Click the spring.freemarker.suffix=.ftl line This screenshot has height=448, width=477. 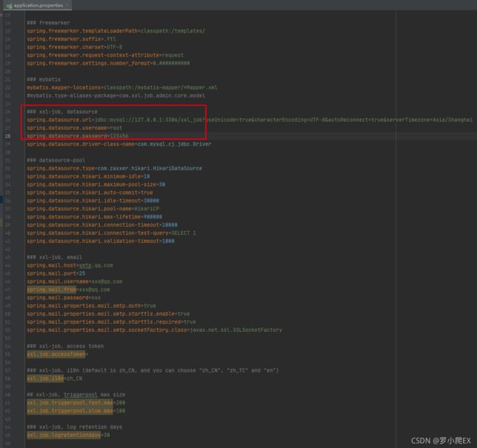tap(71, 39)
